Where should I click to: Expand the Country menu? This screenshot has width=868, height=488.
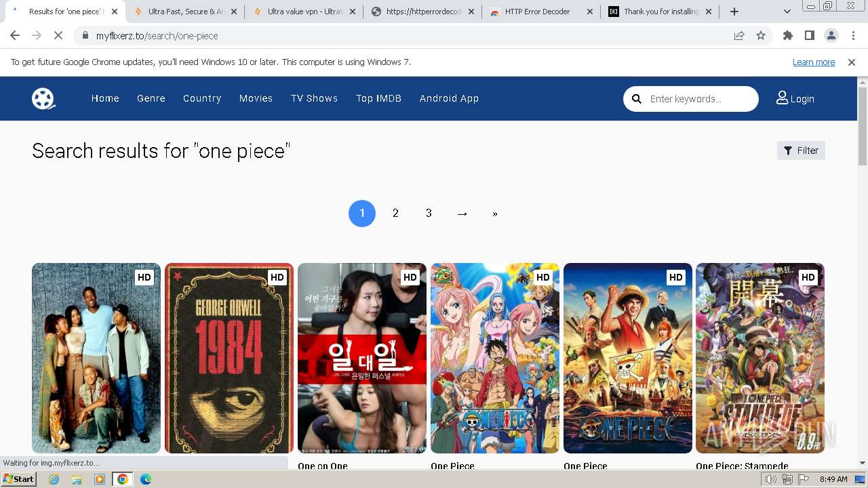click(x=202, y=98)
